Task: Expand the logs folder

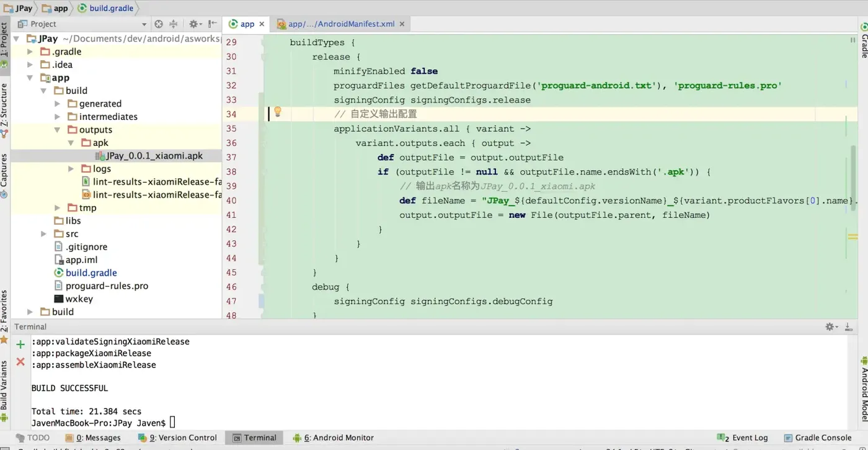Action: [x=71, y=169]
